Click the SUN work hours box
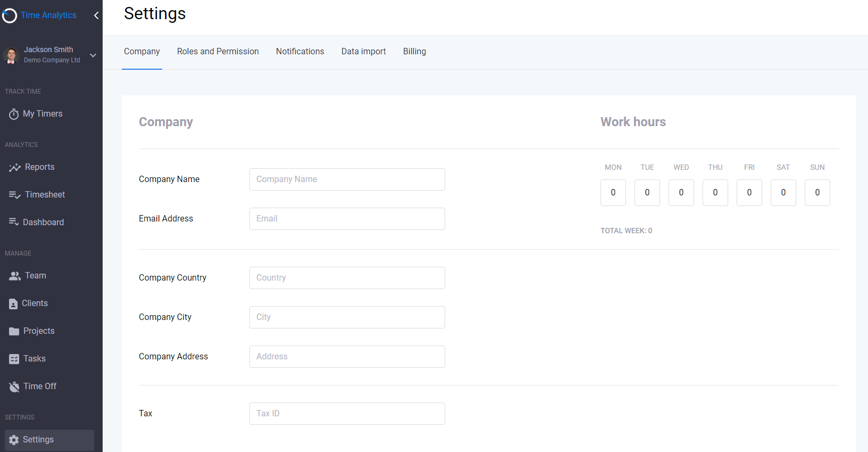 (x=817, y=193)
